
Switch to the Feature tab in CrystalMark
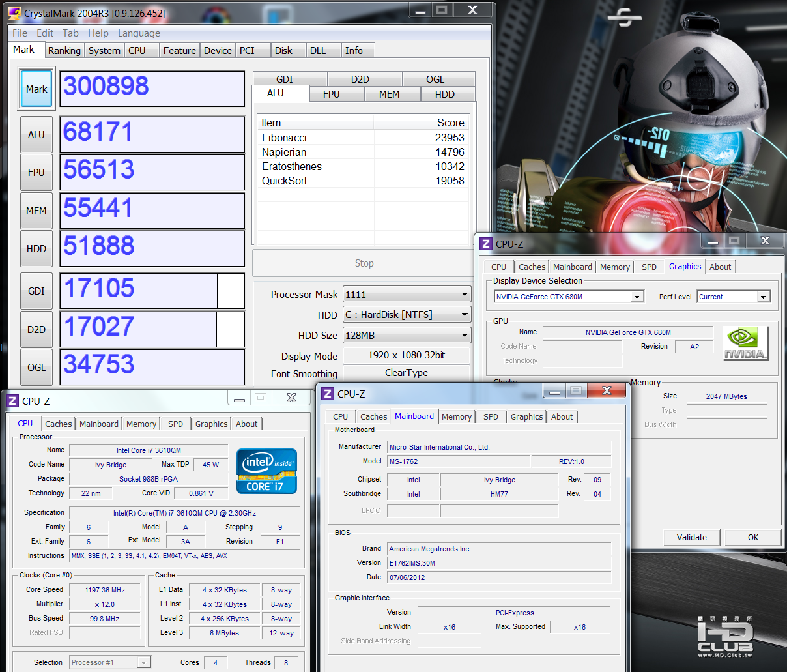[180, 51]
